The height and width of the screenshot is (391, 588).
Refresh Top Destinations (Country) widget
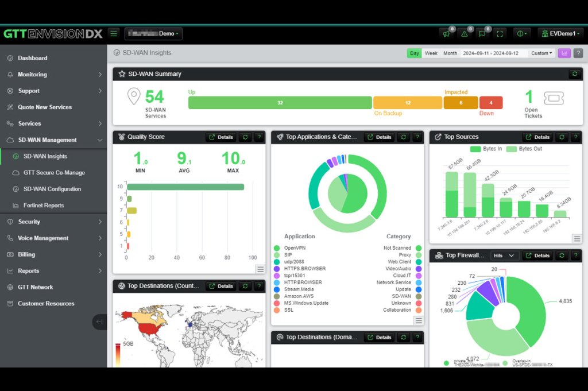click(x=245, y=286)
